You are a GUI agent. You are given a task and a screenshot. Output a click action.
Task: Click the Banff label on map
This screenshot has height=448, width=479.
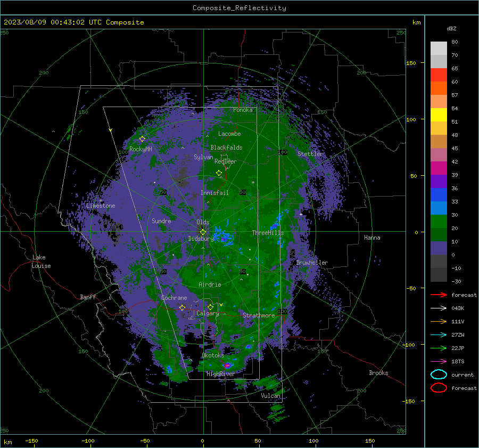coord(88,297)
